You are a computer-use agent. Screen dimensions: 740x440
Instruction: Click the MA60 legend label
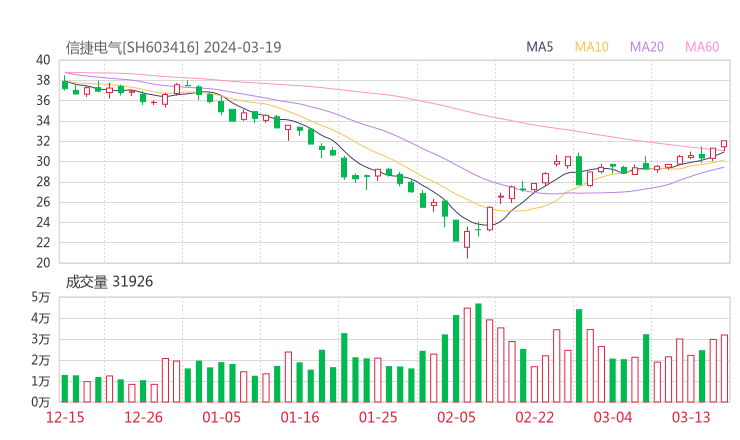click(x=702, y=47)
